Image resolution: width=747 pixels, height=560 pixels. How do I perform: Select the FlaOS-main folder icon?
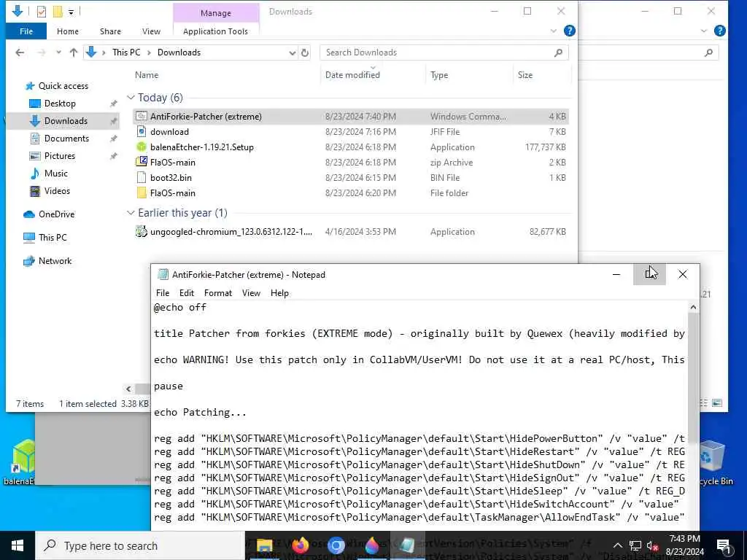141,192
